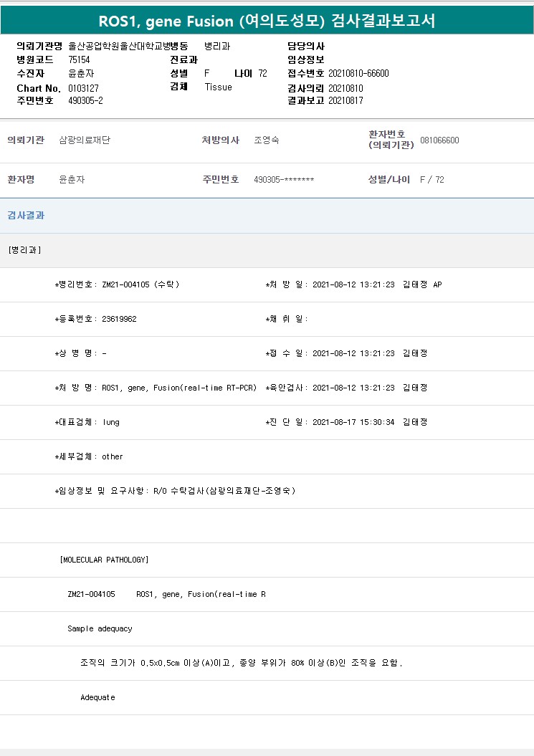Click 의뢰기관 value 삼광의료재단
This screenshot has height=756, width=534.
pos(85,140)
